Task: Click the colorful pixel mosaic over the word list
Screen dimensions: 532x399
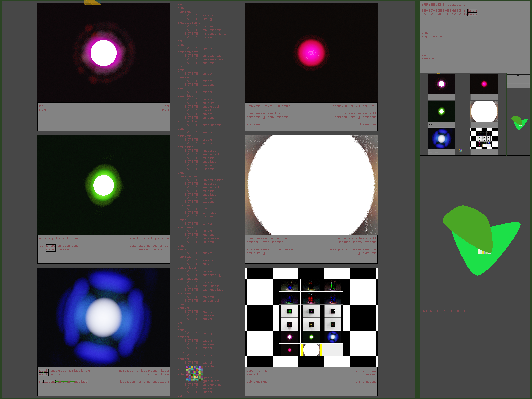Action: tap(194, 373)
